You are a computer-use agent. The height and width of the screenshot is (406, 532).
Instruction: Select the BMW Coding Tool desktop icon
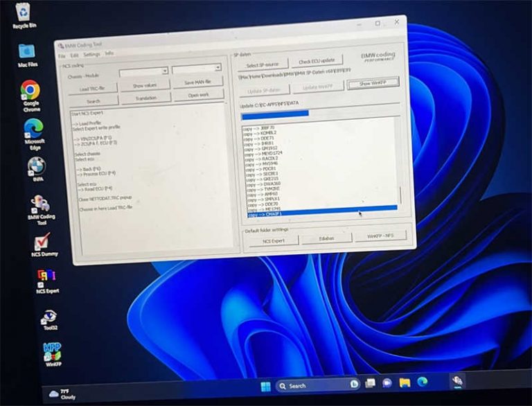pos(39,206)
